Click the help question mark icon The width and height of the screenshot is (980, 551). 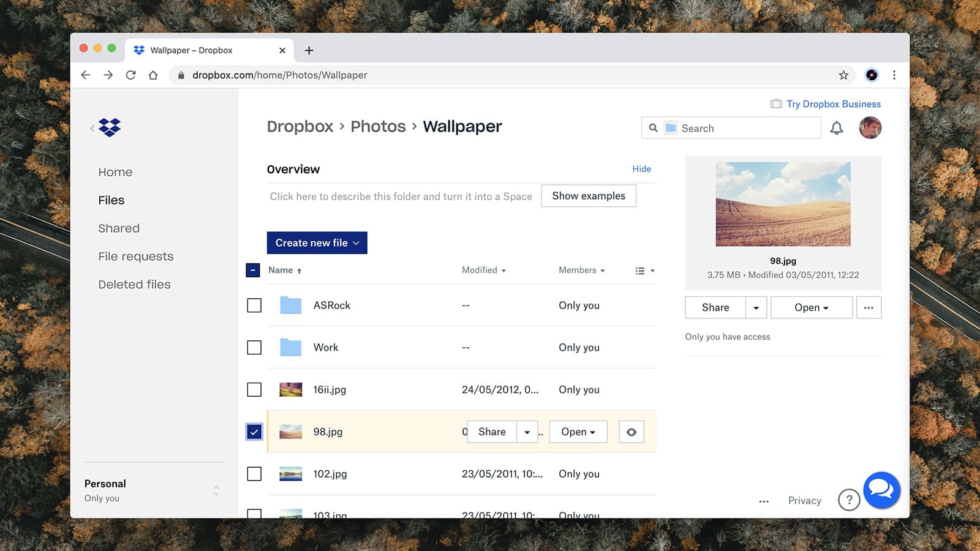click(x=848, y=500)
